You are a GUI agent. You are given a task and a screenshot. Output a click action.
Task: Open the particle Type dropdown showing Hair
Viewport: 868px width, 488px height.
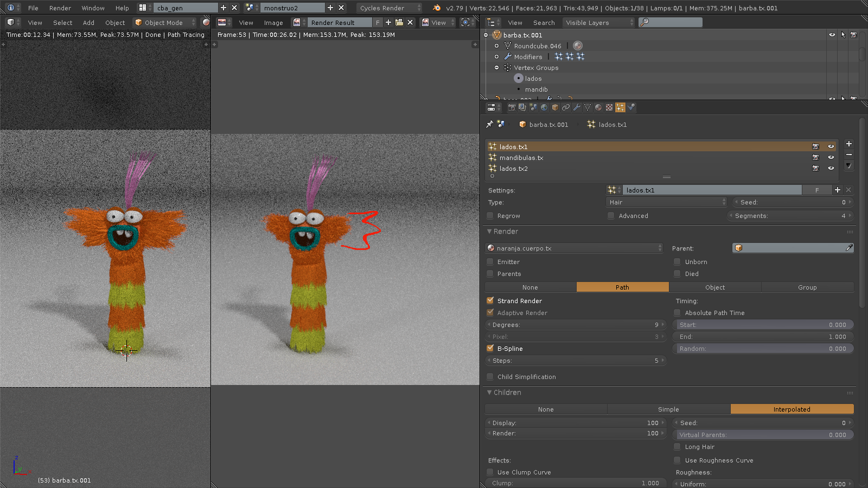coord(666,202)
